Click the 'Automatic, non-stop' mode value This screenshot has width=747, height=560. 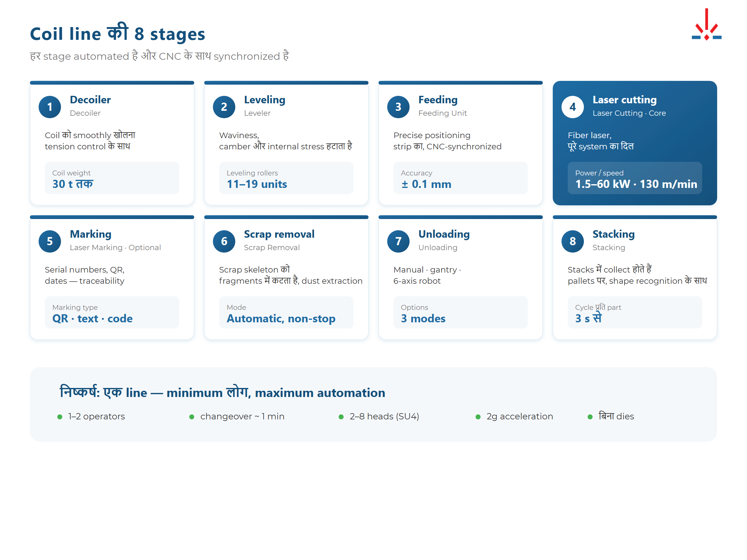[281, 319]
